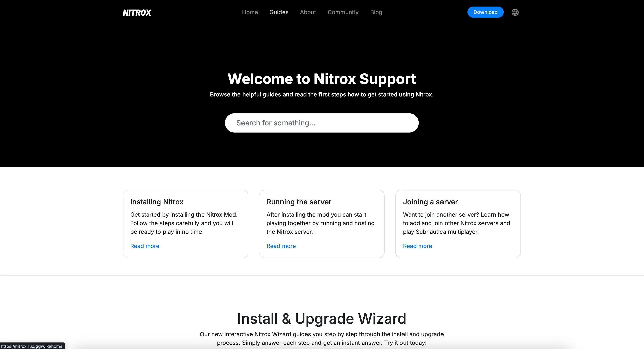Select the 'Installing Nitrox' card title
The image size is (644, 349).
coord(157,202)
